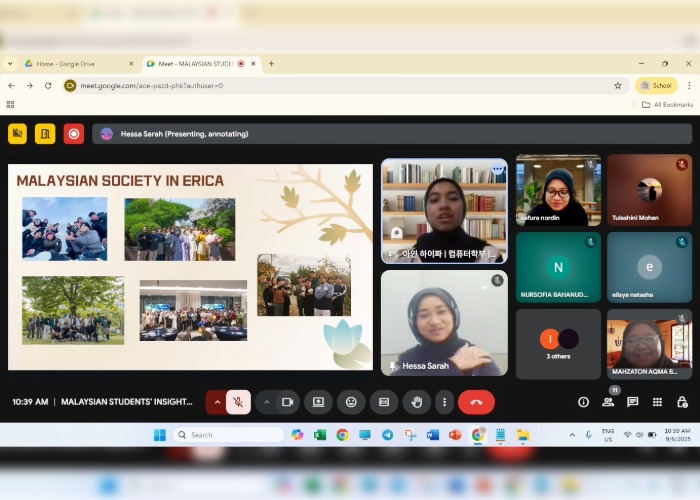Viewport: 700px width, 500px height.
Task: Toggle the camera on or off
Action: 287,402
